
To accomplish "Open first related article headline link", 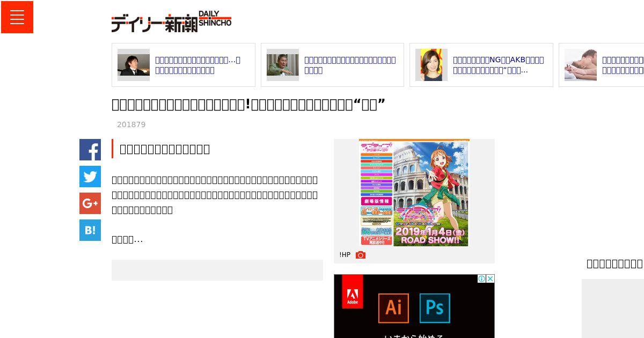I will pyautogui.click(x=198, y=65).
